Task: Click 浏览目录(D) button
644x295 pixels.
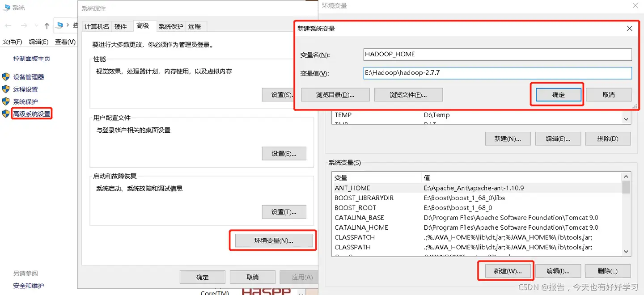Action: point(335,95)
